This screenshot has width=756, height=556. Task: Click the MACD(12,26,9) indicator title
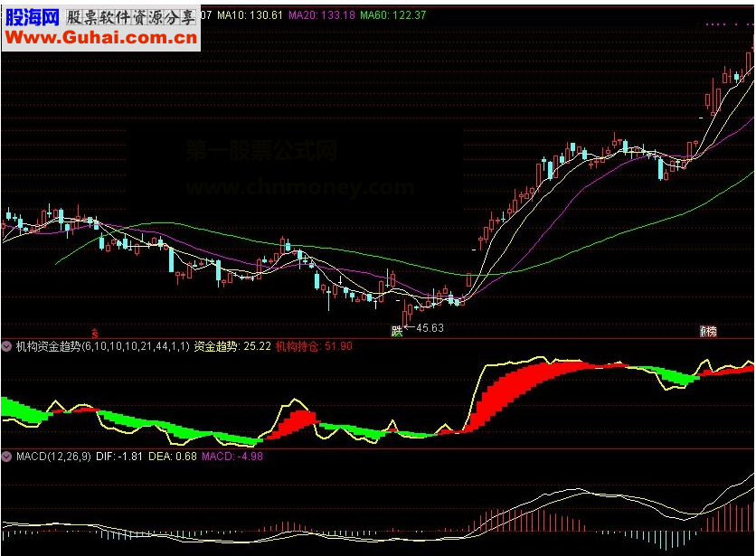(x=53, y=457)
